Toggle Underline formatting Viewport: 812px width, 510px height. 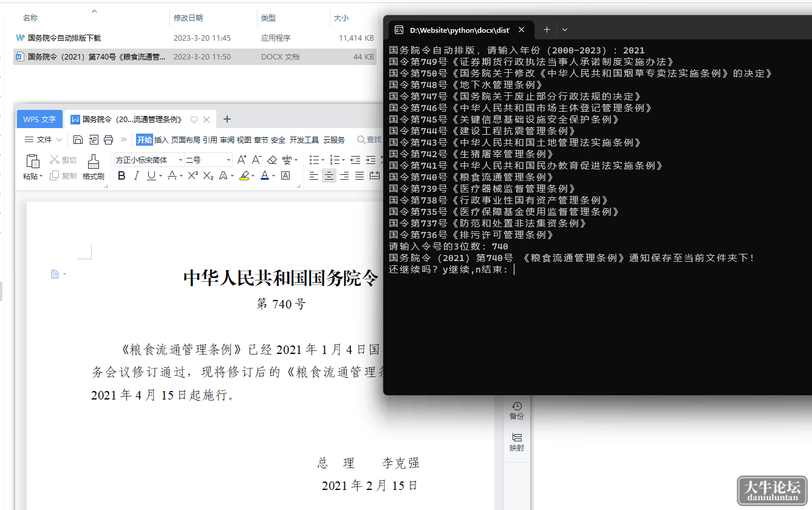coord(151,175)
